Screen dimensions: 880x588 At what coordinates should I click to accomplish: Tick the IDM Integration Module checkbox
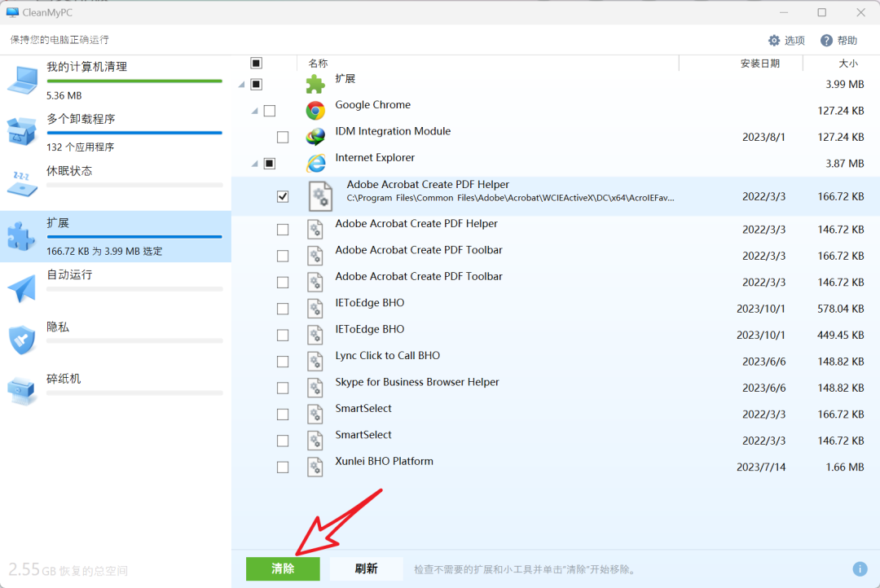pos(283,137)
